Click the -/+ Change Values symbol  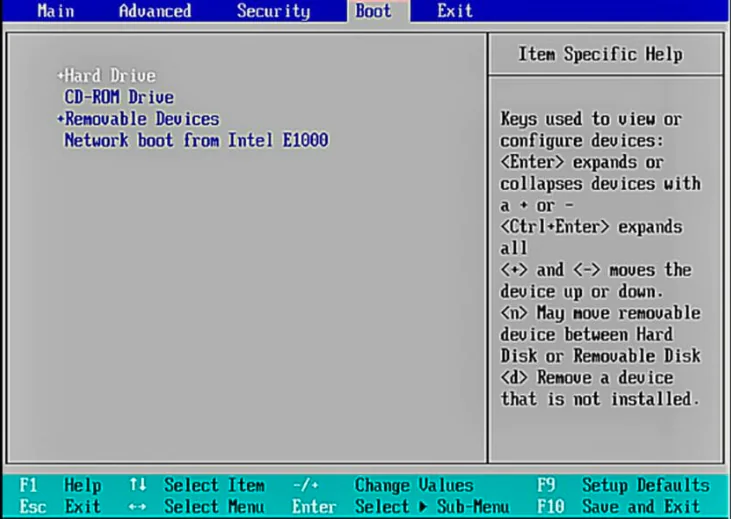click(x=305, y=485)
